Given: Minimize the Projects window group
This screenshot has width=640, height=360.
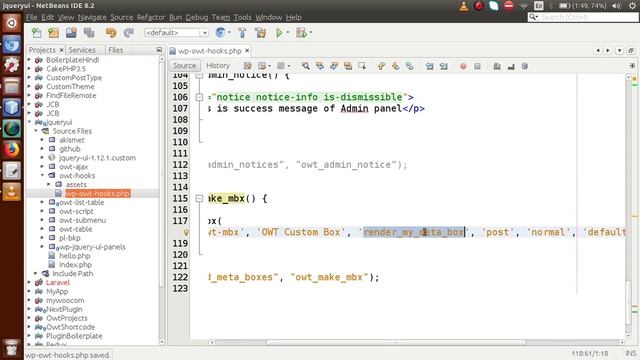Looking at the screenshot, I should 159,50.
